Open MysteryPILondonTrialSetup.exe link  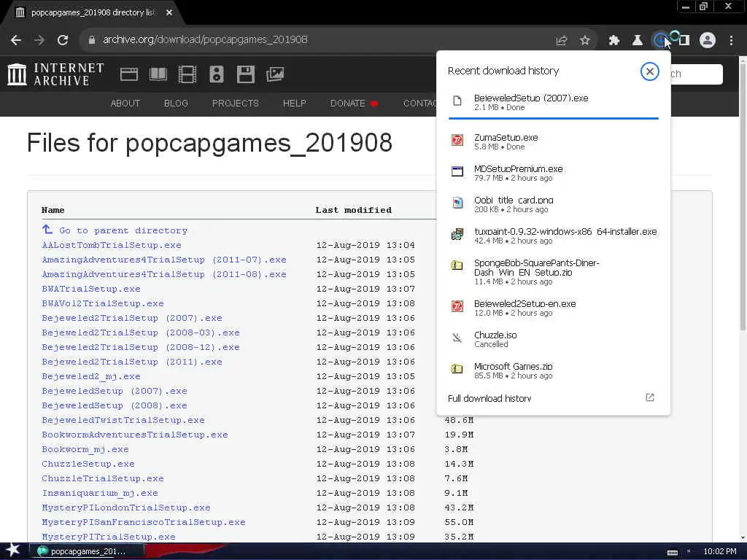click(x=125, y=507)
